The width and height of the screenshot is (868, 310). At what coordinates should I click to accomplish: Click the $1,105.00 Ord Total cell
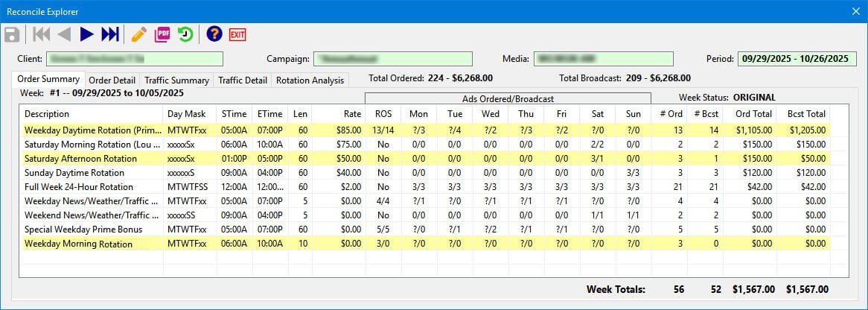coord(750,130)
